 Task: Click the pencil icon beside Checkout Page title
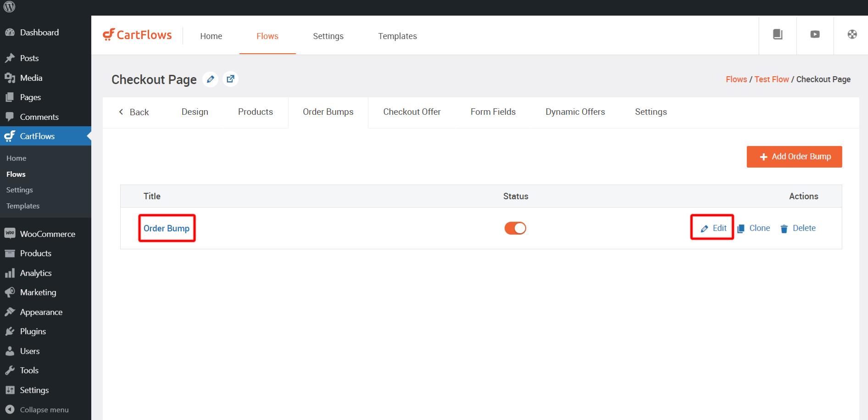[210, 79]
